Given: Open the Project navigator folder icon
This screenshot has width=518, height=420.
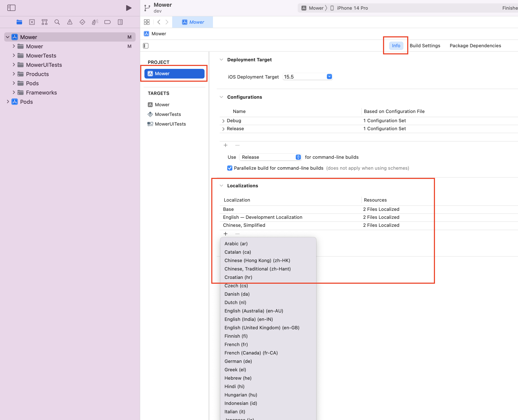Looking at the screenshot, I should pyautogui.click(x=19, y=22).
